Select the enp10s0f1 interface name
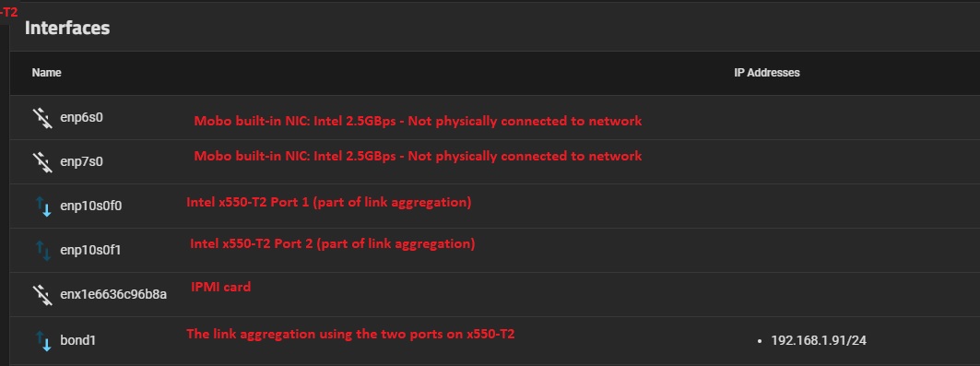The width and height of the screenshot is (980, 366). 90,251
